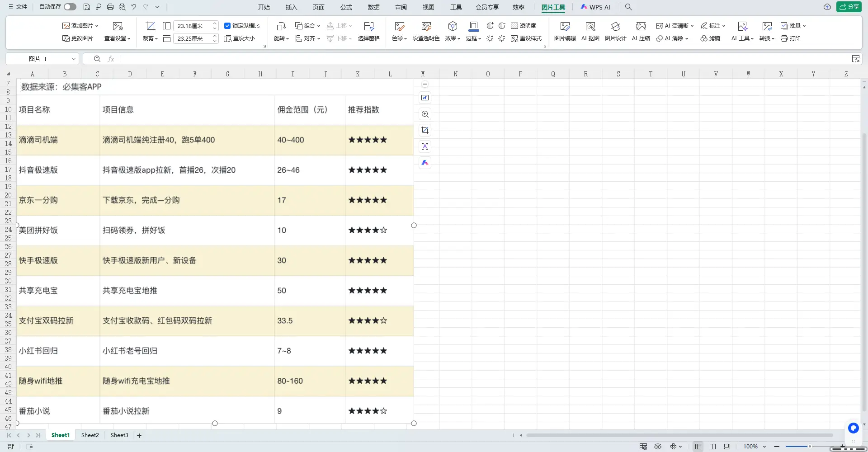Click the zoom slider in the status bar

point(809,447)
